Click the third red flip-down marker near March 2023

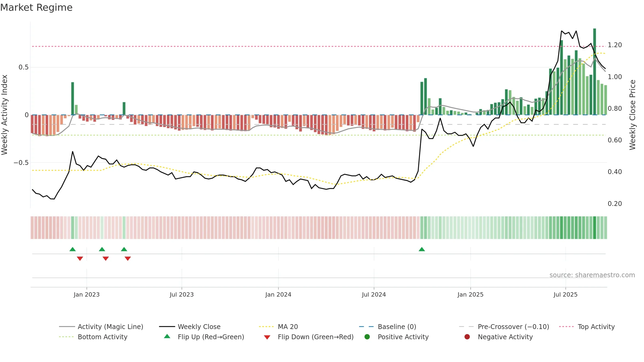coord(128,258)
